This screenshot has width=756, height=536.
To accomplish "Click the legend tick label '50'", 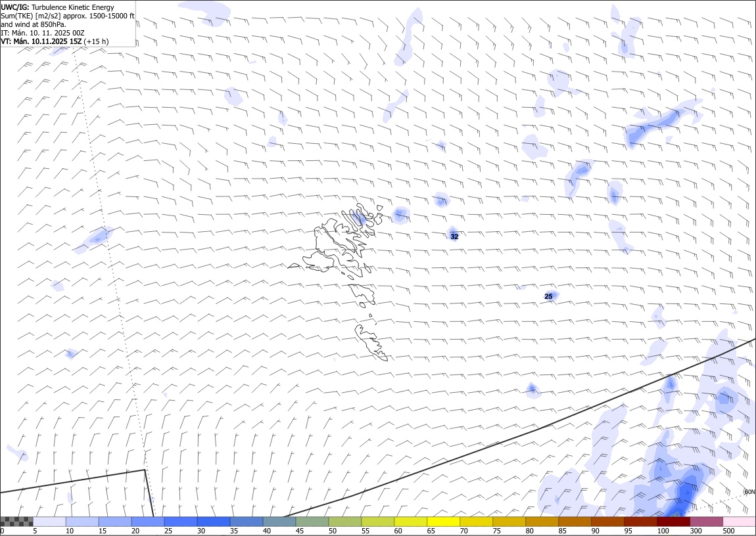I will click(332, 531).
